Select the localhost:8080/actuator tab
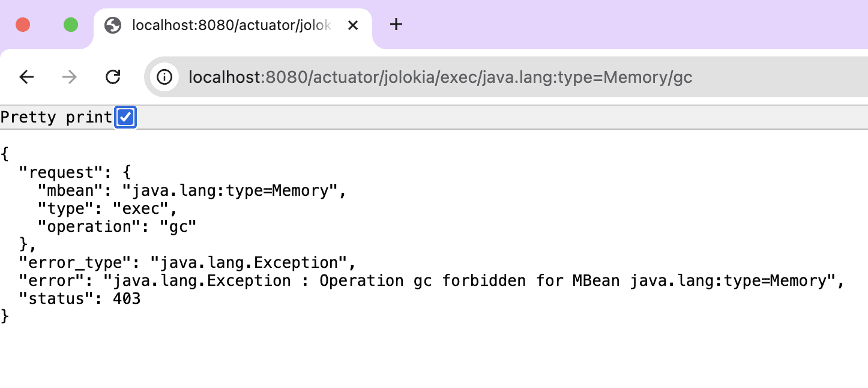The width and height of the screenshot is (868, 388). (231, 25)
